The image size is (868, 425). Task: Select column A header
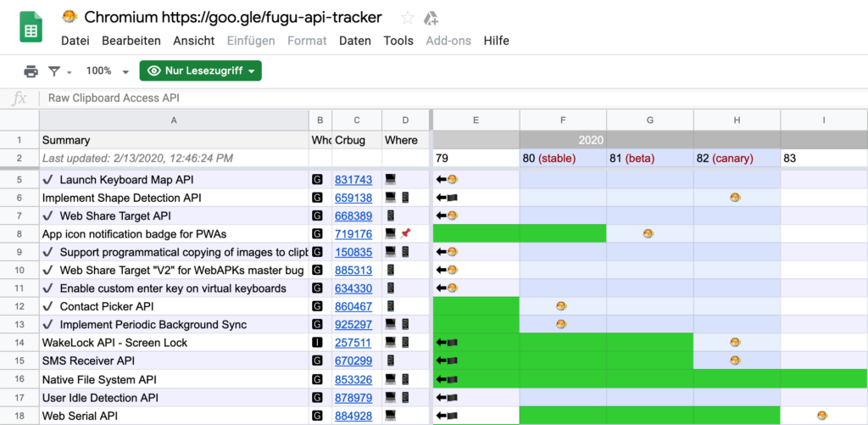(174, 120)
